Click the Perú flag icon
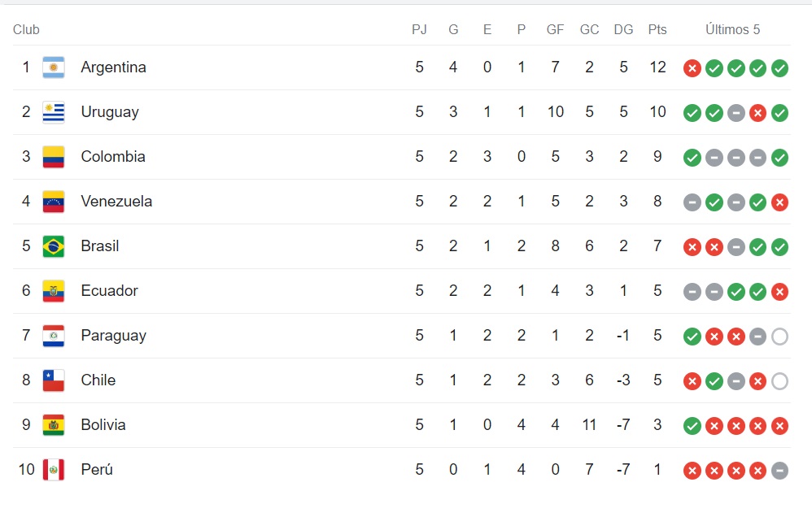Image resolution: width=812 pixels, height=517 pixels. pyautogui.click(x=54, y=470)
